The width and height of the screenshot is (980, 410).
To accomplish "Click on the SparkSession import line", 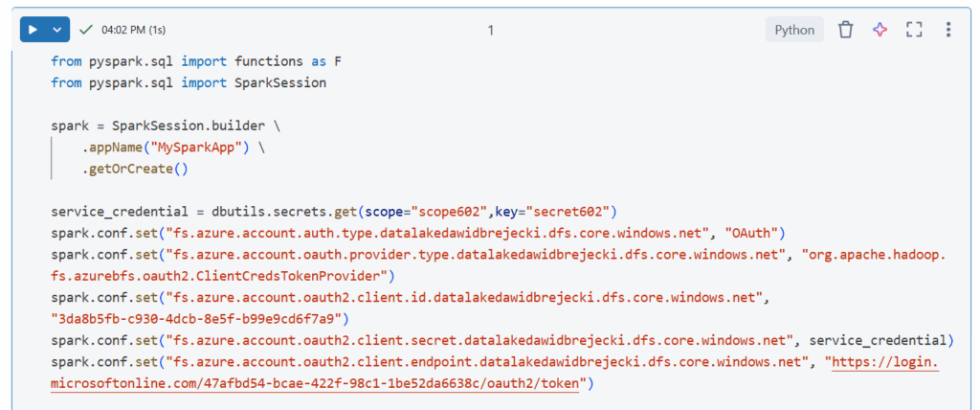I will coord(189,82).
